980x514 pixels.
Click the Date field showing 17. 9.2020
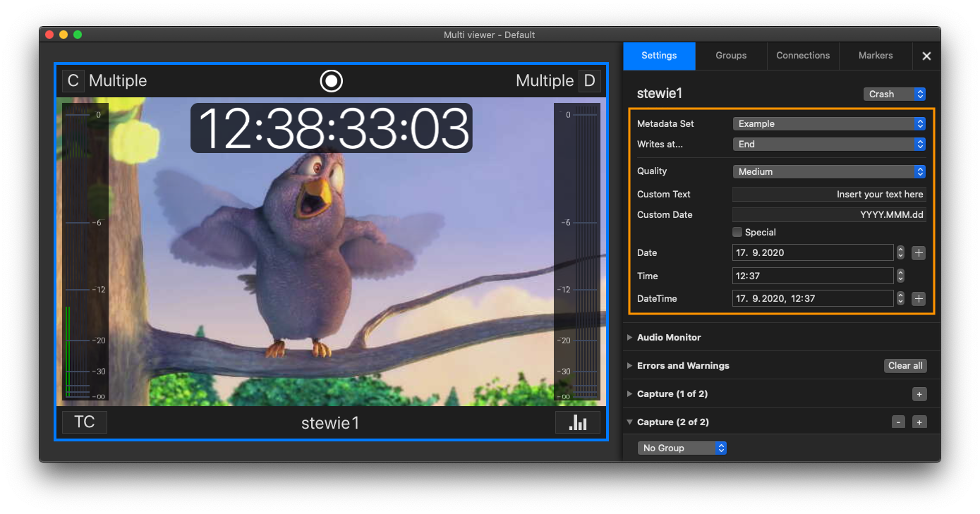coord(813,252)
